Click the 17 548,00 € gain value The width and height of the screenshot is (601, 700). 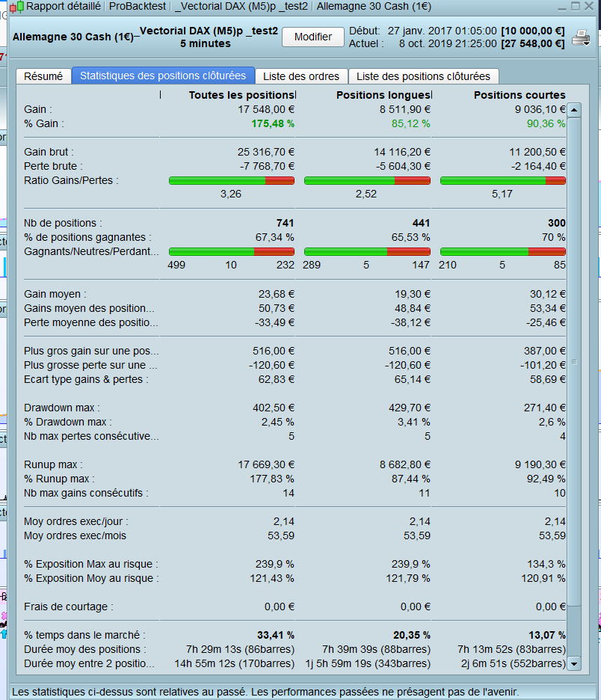pos(266,109)
